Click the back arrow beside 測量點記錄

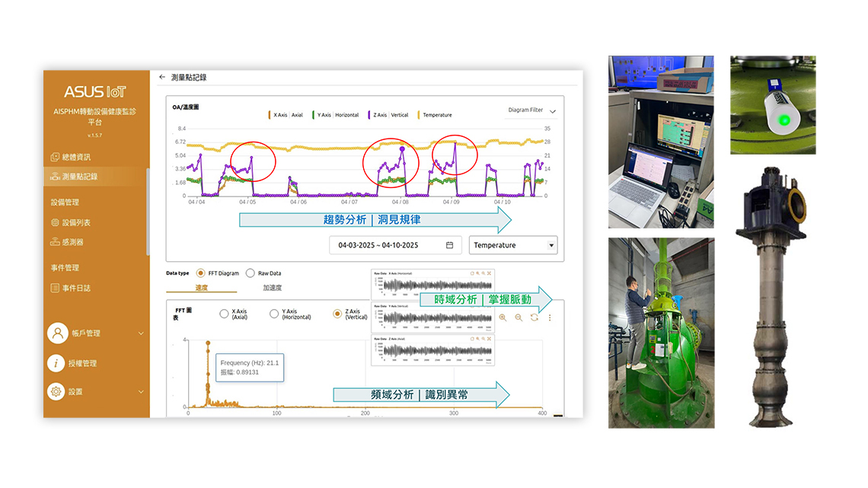[162, 77]
